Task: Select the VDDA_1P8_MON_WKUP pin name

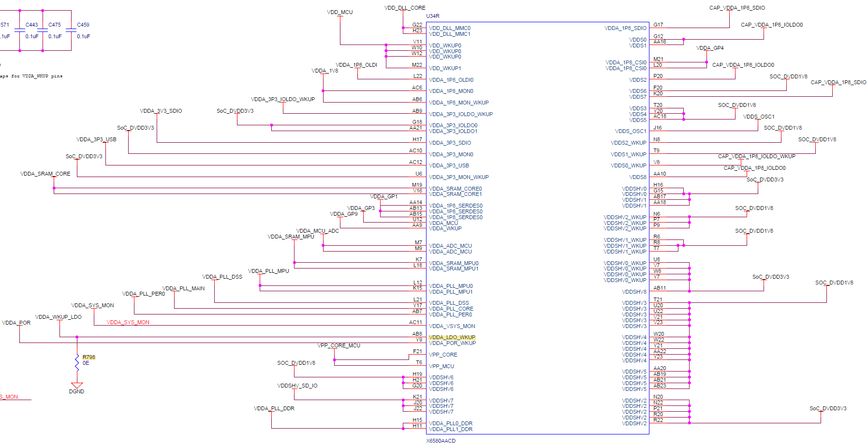Action: [459, 103]
